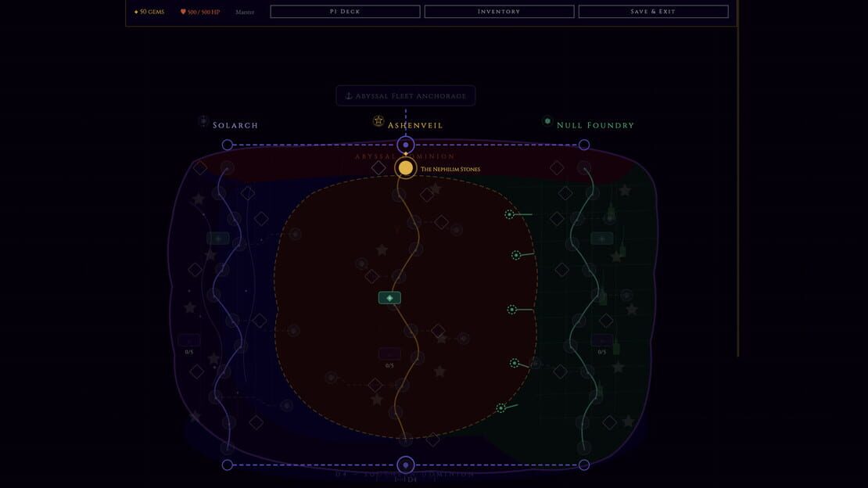Click the 500 / 500 HP readout

coord(200,12)
